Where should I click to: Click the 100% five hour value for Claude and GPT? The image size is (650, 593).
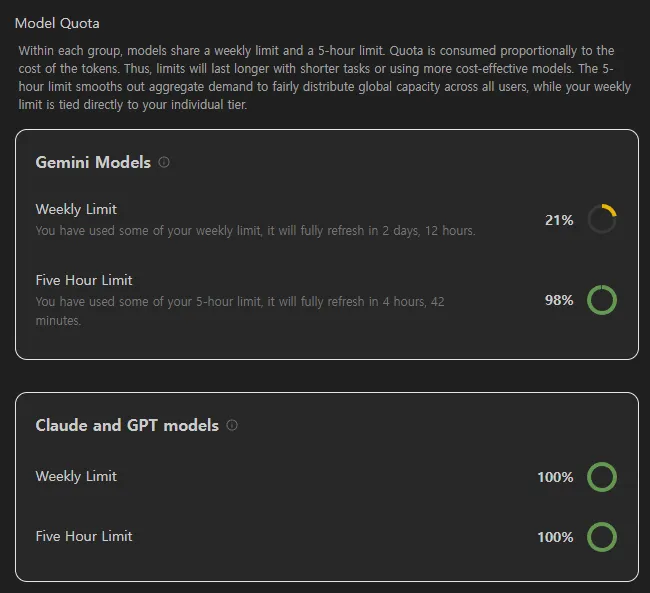[x=555, y=537]
